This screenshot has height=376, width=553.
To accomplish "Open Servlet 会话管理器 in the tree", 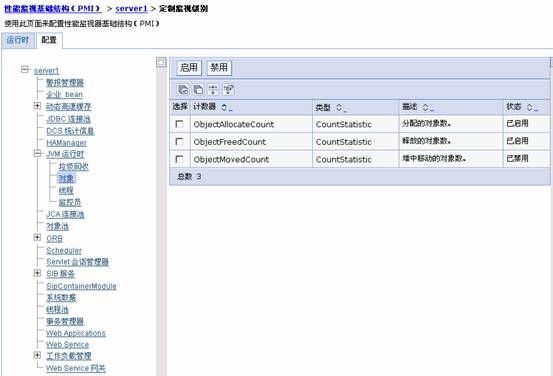I will click(78, 262).
